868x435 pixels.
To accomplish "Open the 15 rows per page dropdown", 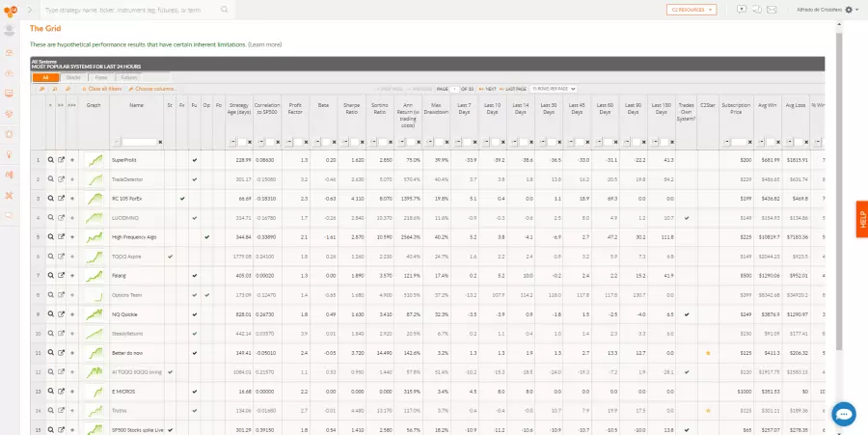I will point(553,89).
